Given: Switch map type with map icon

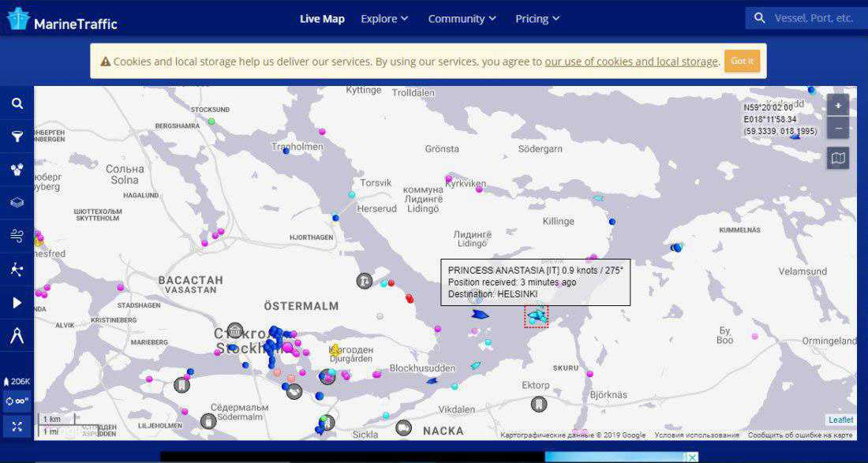Looking at the screenshot, I should point(838,159).
